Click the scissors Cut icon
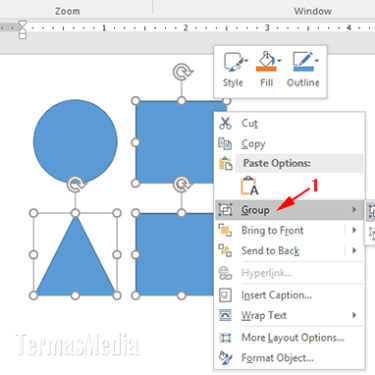375x375 pixels. 225,123
